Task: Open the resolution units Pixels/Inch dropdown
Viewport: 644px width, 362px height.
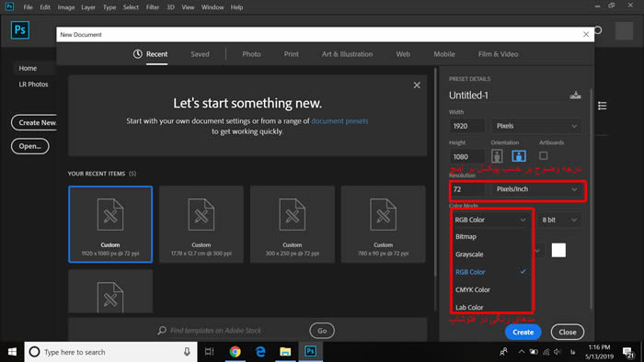Action: (536, 189)
